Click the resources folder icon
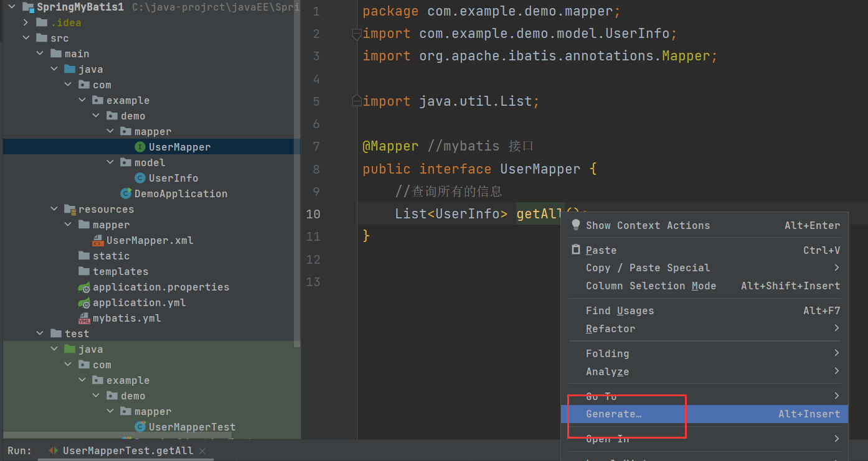The height and width of the screenshot is (461, 868). [70, 209]
